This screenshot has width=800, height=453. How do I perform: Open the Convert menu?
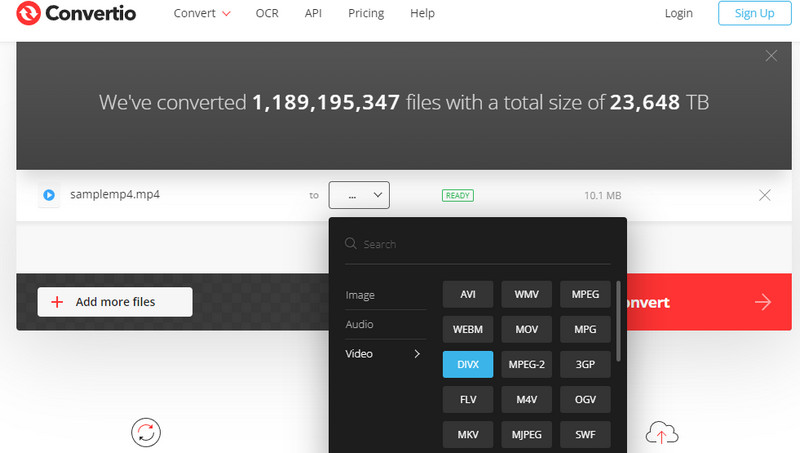pyautogui.click(x=202, y=13)
